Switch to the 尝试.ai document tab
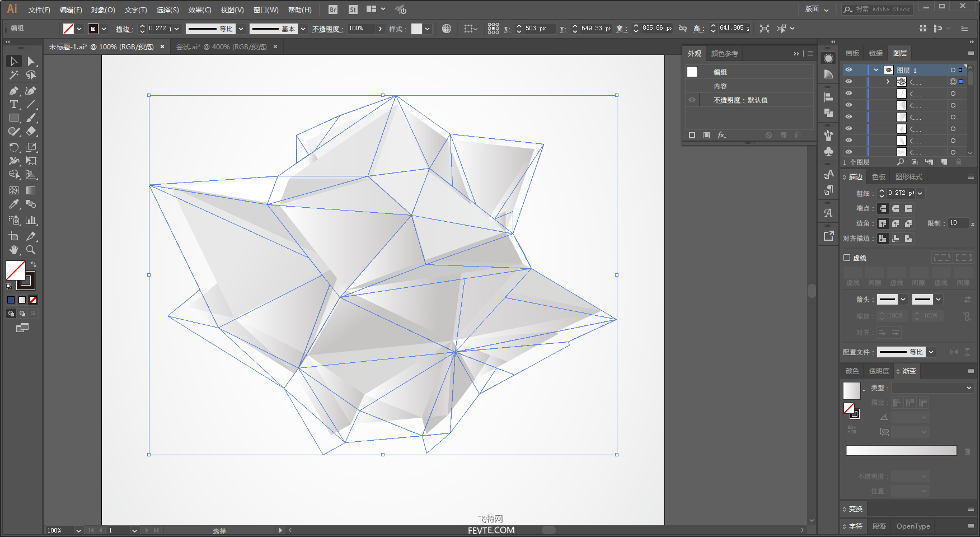Screen dimensions: 980x537 222,47
